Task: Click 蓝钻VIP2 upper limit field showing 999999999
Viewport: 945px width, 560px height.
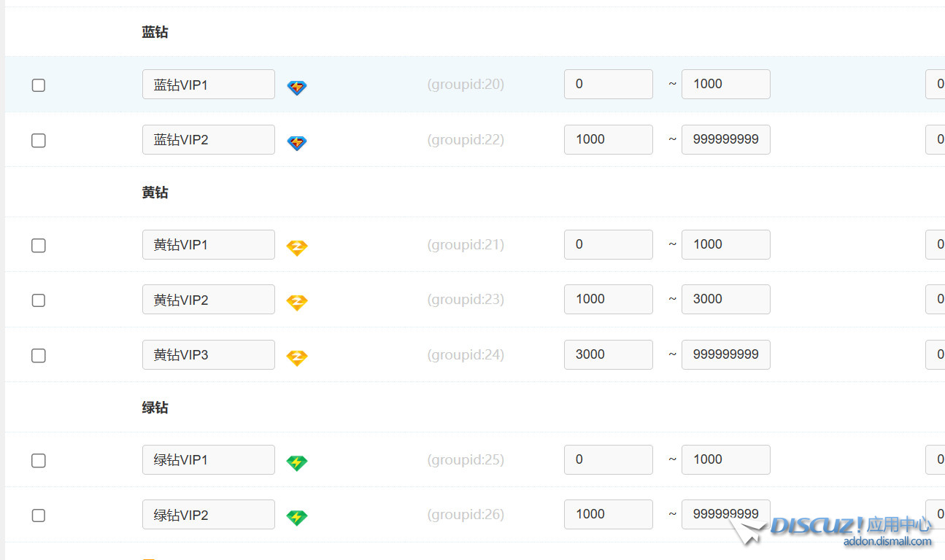Action: click(x=725, y=139)
